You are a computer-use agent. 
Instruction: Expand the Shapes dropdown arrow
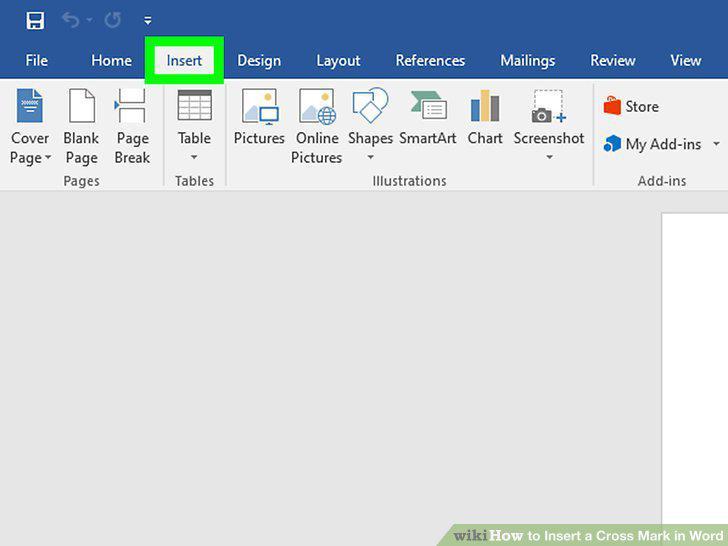click(370, 157)
